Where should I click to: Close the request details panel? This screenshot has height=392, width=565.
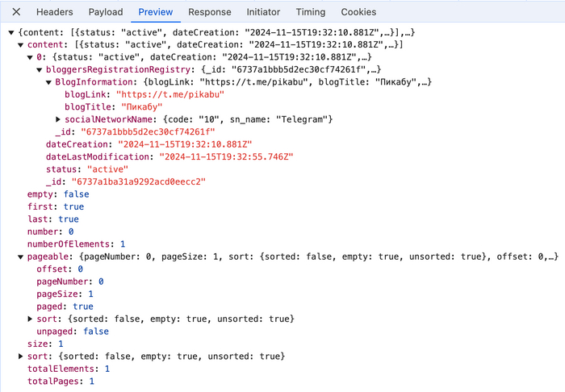(17, 12)
